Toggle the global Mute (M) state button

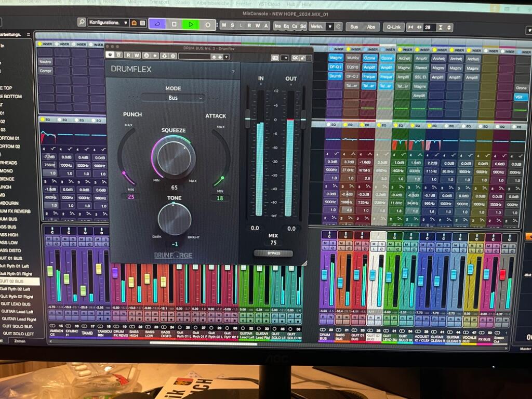pos(224,25)
